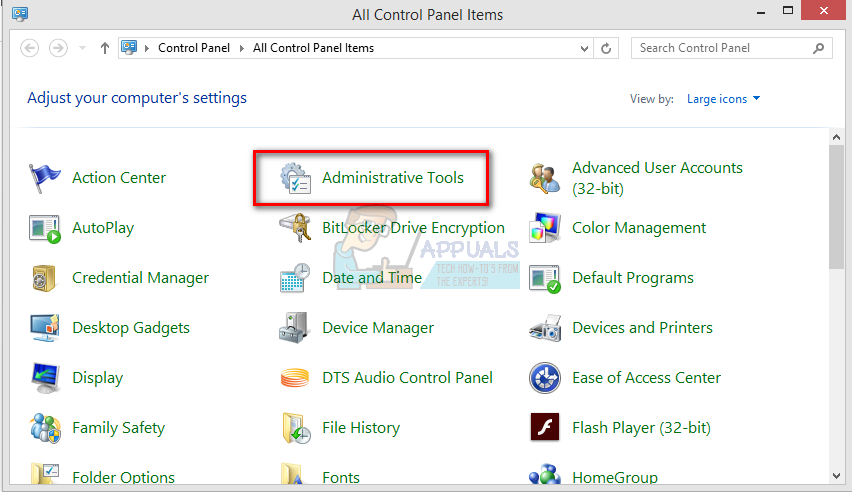Open the Family Safety link
Viewport: 852px width, 492px height.
click(118, 428)
